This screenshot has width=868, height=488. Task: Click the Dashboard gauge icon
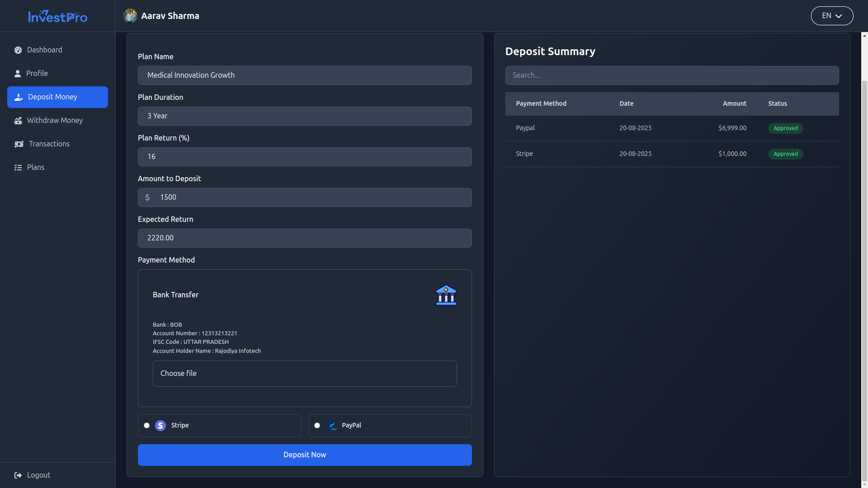[18, 50]
